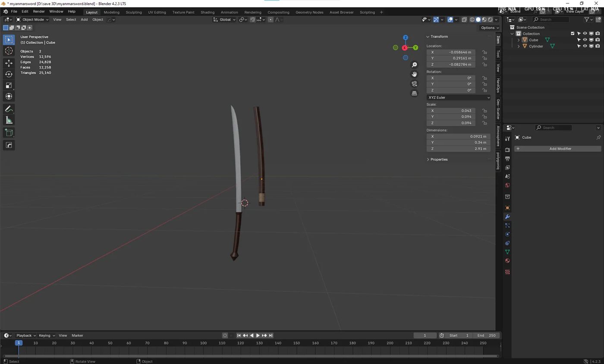Open the File menu
The image size is (604, 364).
pyautogui.click(x=14, y=12)
